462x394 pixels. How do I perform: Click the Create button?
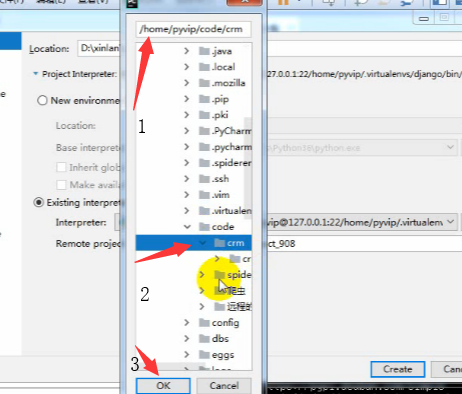(398, 369)
